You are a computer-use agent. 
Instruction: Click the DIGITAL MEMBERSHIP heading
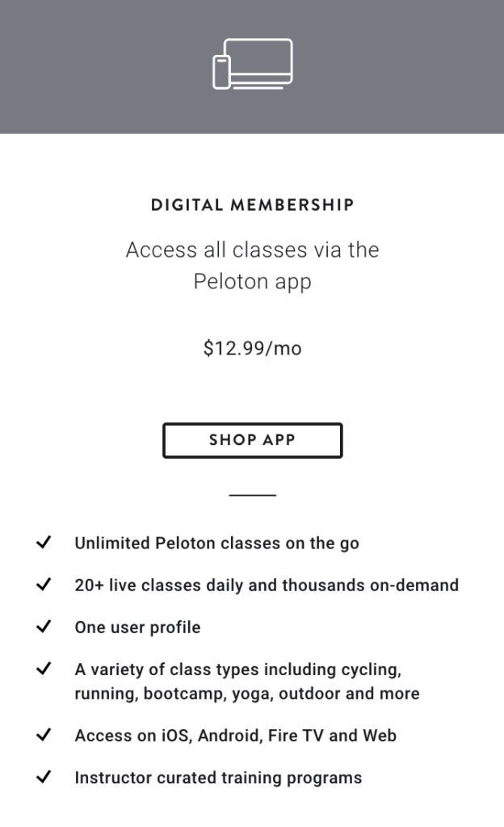pos(253,204)
